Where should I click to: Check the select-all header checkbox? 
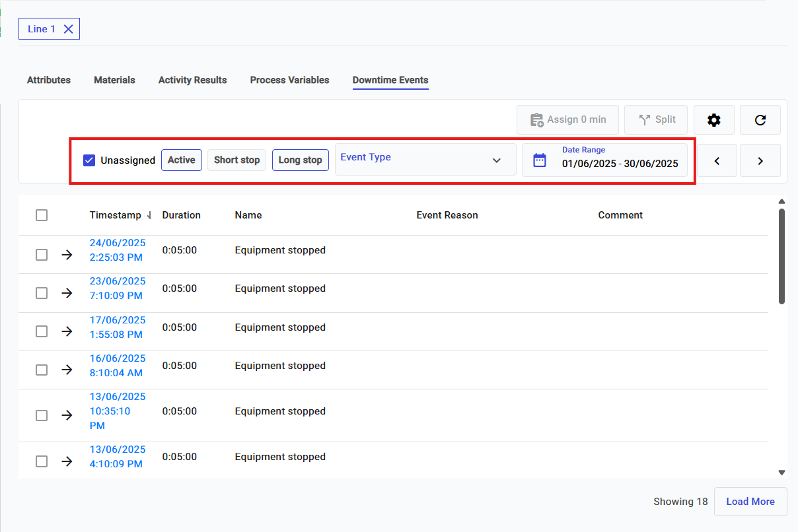coord(42,215)
